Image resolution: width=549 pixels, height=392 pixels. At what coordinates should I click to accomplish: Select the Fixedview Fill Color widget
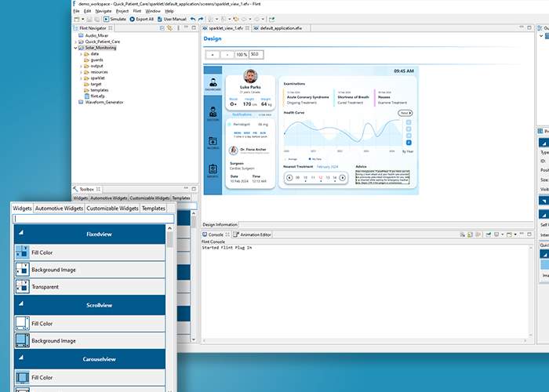click(89, 252)
